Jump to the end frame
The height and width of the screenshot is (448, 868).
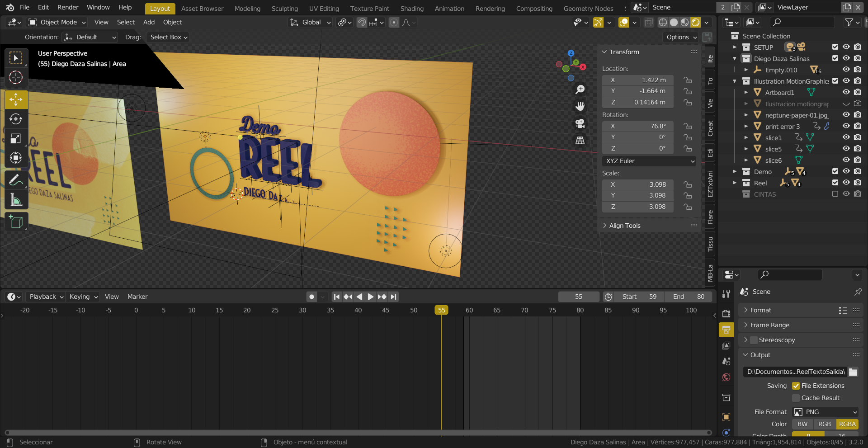[393, 297]
